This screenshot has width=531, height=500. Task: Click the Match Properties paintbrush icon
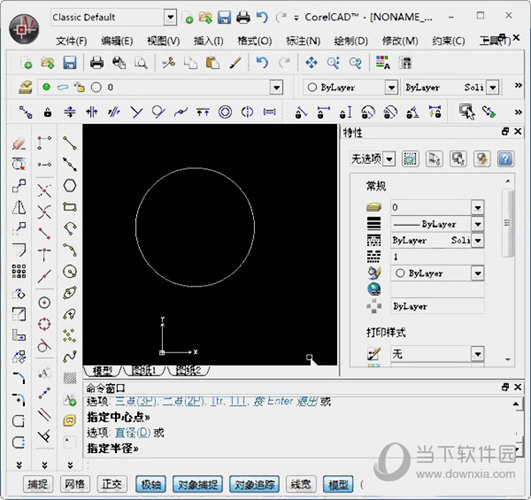coord(235,63)
